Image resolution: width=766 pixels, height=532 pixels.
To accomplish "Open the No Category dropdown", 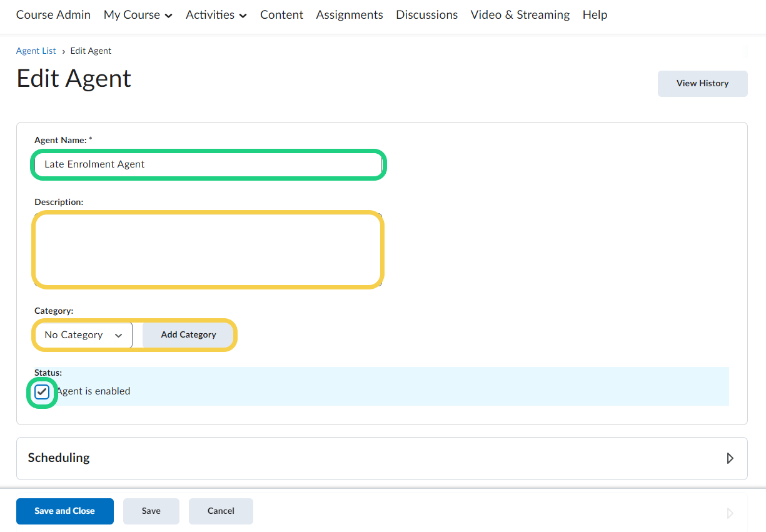I will click(84, 335).
